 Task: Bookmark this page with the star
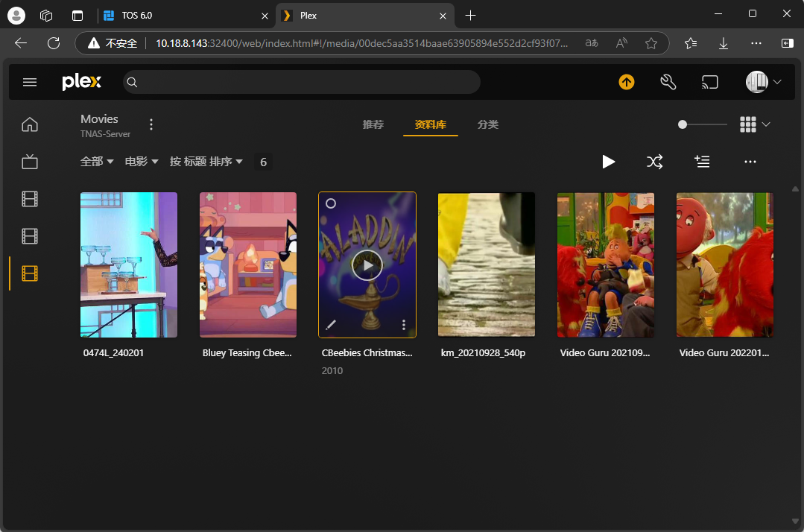(651, 43)
